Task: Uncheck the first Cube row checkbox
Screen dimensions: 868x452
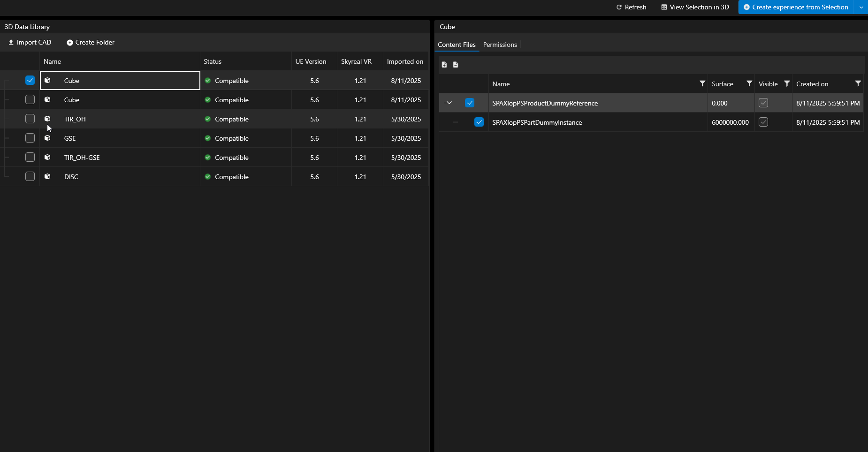Action: coord(30,81)
